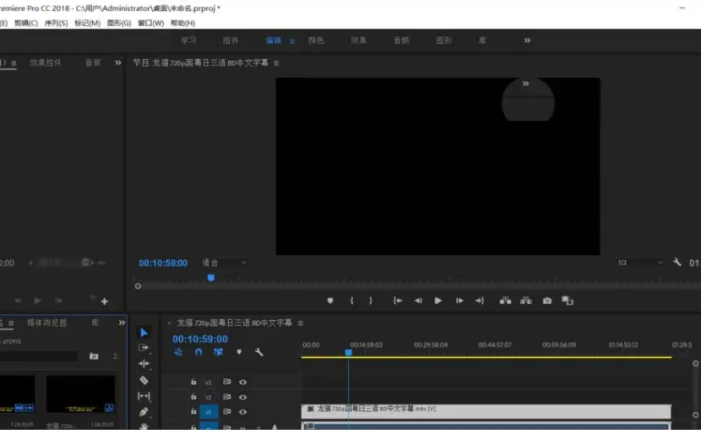This screenshot has height=434, width=701.
Task: Click the Add Marker icon below the monitor
Action: coord(330,300)
